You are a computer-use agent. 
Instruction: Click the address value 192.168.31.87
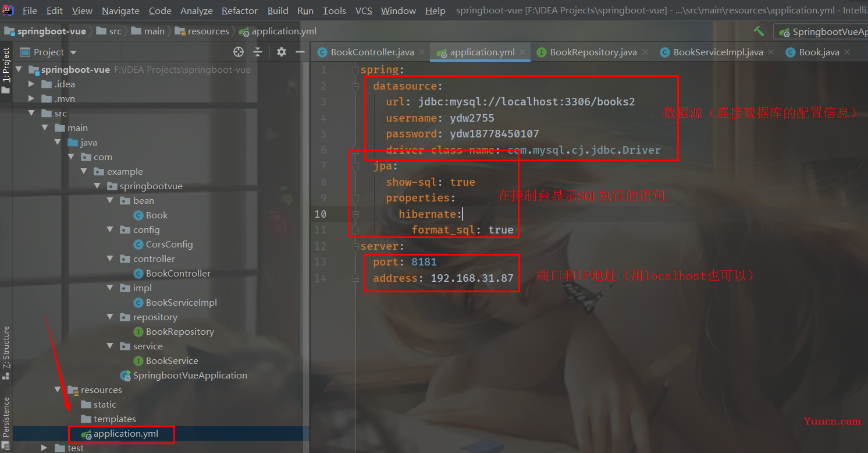(x=472, y=278)
